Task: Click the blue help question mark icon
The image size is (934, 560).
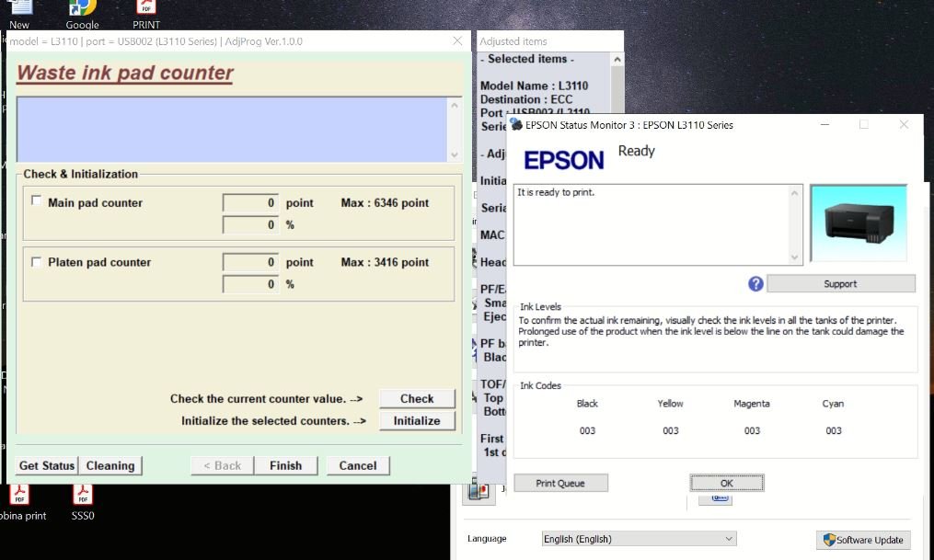Action: (x=755, y=284)
